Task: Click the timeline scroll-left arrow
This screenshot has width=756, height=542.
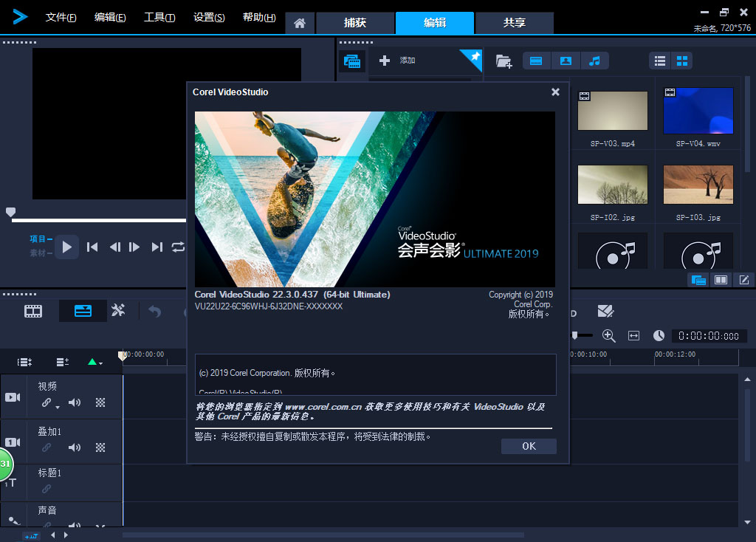Action: (53, 535)
